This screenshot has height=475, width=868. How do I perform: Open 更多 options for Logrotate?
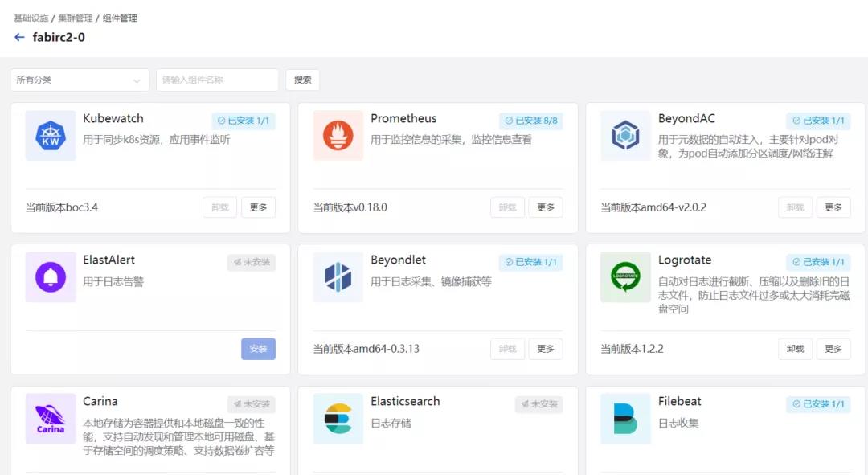(833, 349)
